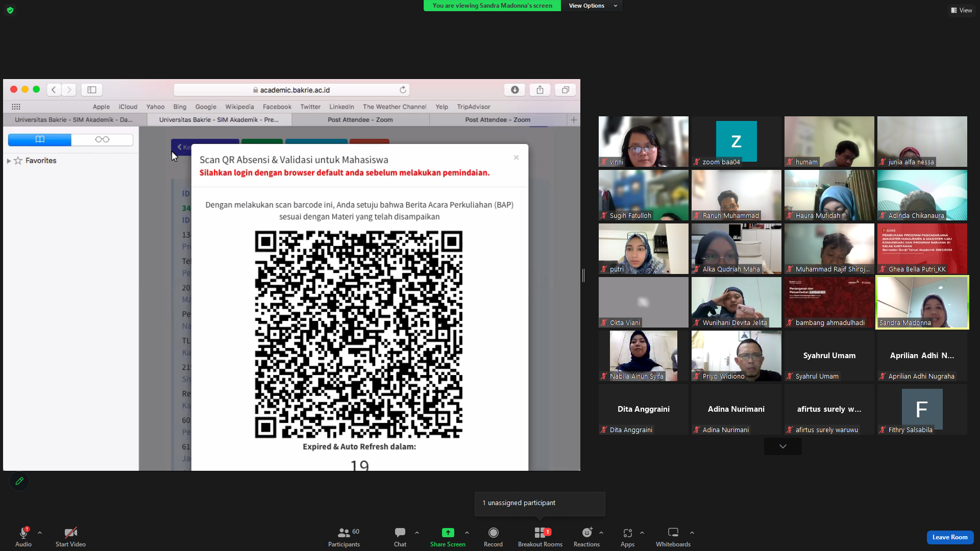Click the green Share Screen icon
The height and width of the screenshot is (551, 980).
point(448,533)
